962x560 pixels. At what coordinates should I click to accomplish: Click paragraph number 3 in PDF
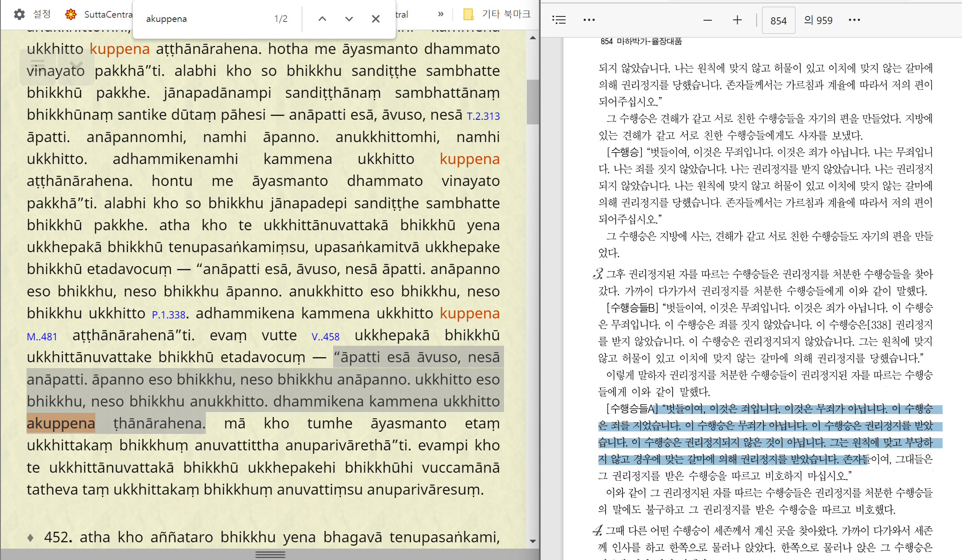598,274
